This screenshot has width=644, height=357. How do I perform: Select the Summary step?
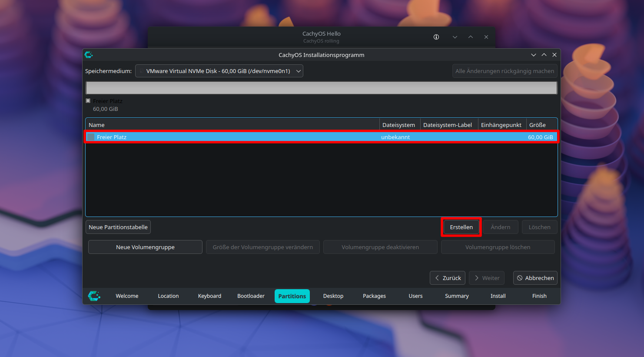[457, 296]
